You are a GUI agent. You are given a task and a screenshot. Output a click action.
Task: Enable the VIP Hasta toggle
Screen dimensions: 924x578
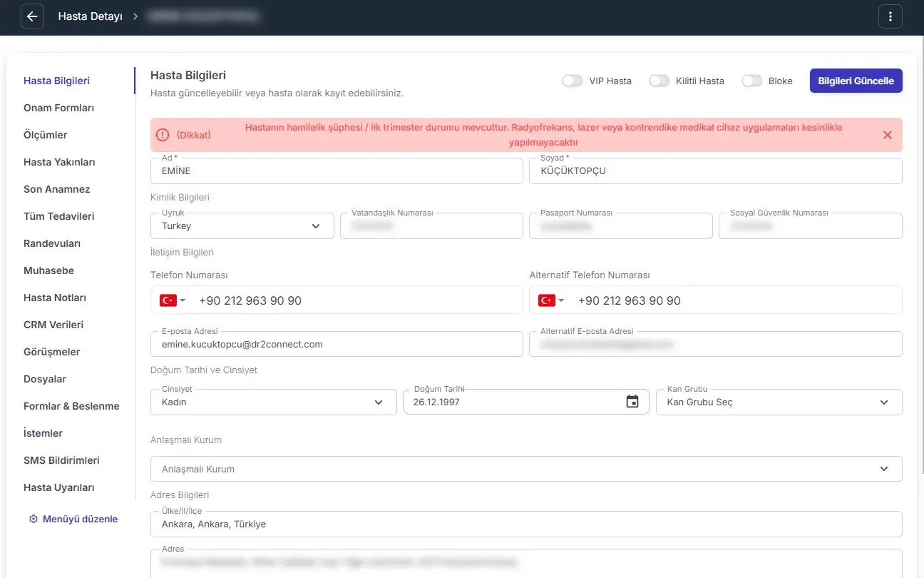pos(572,81)
